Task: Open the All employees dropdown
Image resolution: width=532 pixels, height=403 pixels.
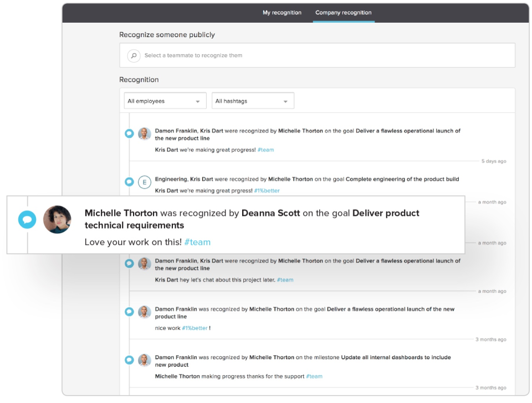Action: click(x=165, y=101)
